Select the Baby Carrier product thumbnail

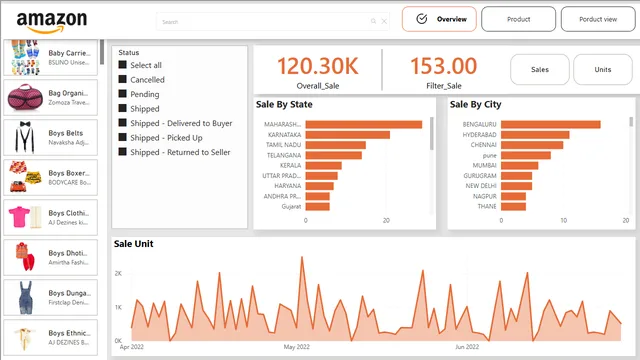[25, 57]
